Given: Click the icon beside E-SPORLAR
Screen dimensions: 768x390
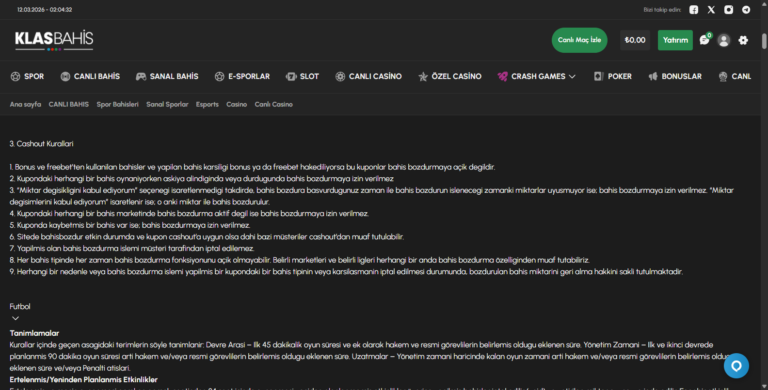Looking at the screenshot, I should click(x=219, y=76).
